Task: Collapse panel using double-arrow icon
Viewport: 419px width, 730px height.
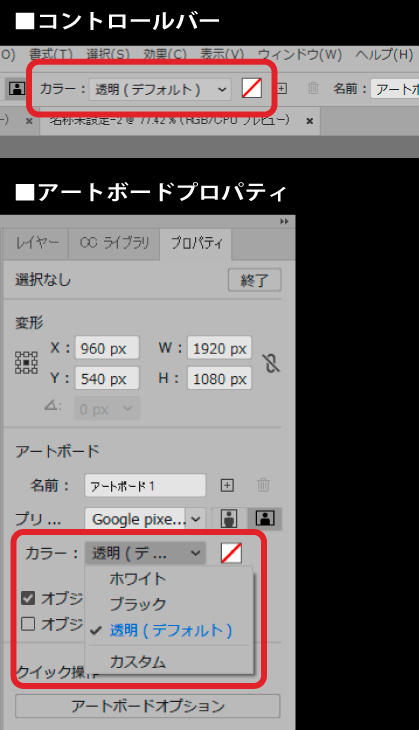Action: [284, 222]
